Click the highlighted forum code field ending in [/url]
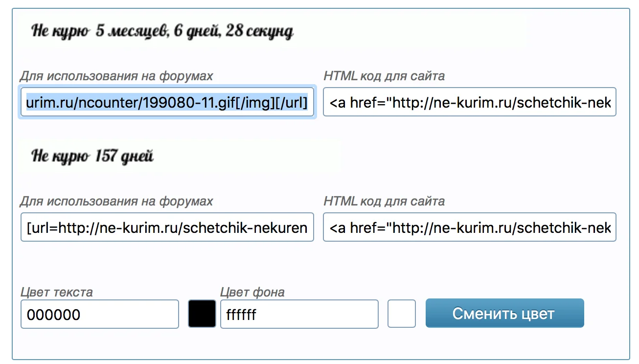 coord(167,102)
